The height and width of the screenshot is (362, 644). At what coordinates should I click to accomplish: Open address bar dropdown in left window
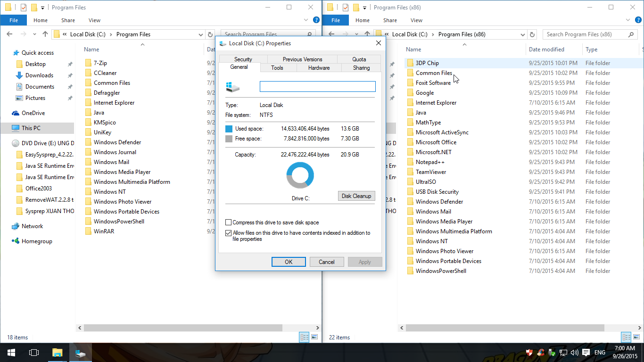[200, 34]
